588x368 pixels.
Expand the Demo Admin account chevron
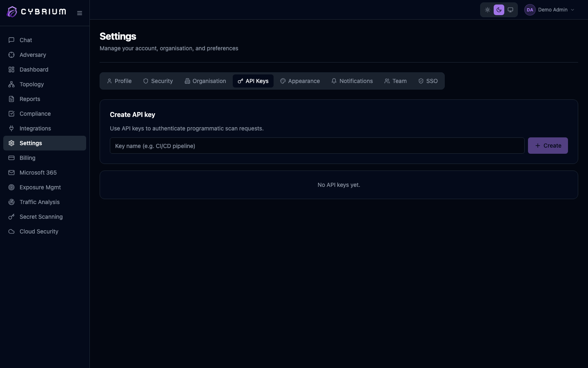pyautogui.click(x=572, y=10)
